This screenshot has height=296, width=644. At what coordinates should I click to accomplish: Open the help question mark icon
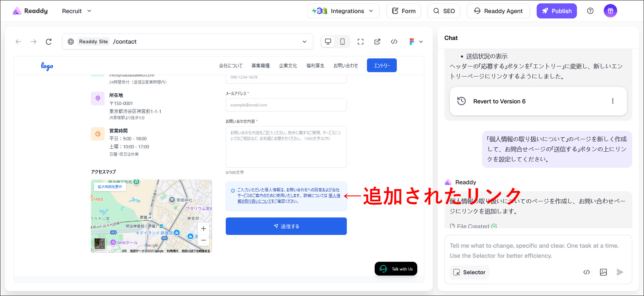click(x=590, y=11)
